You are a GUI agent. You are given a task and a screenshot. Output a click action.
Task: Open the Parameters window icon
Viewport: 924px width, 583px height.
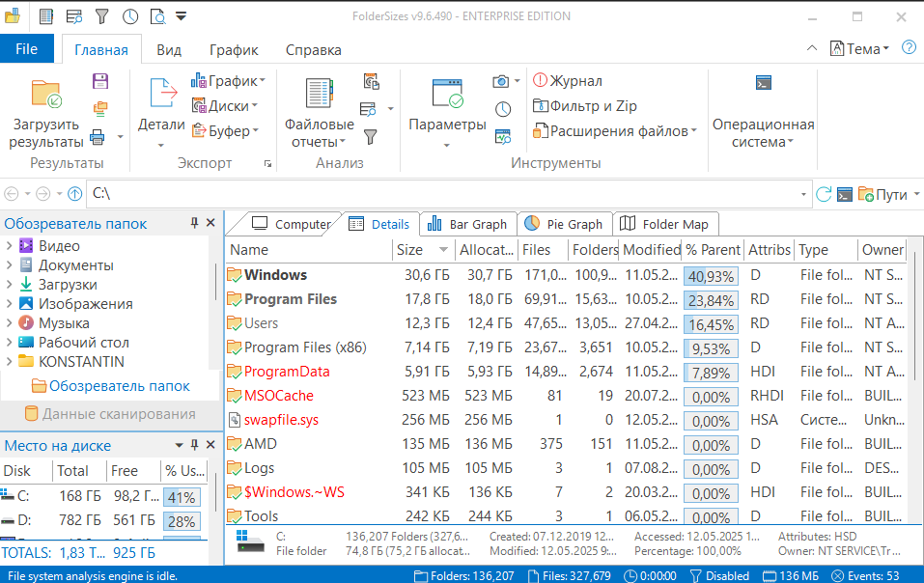click(447, 93)
